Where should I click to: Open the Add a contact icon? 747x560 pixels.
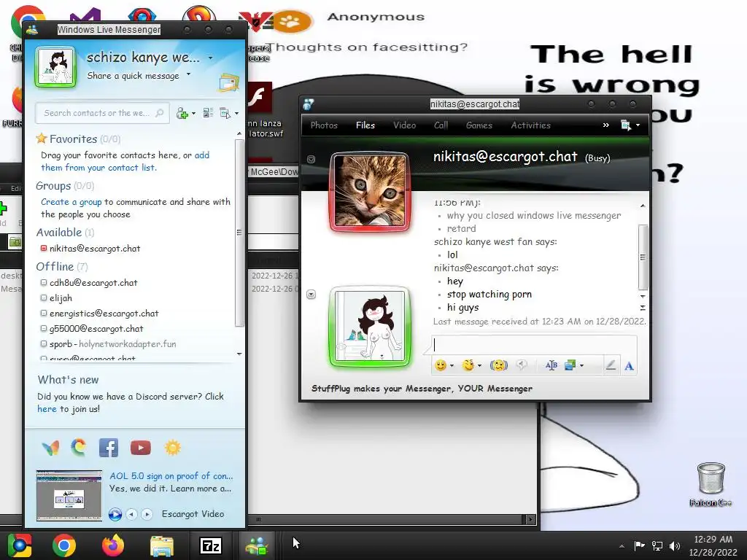[x=182, y=113]
